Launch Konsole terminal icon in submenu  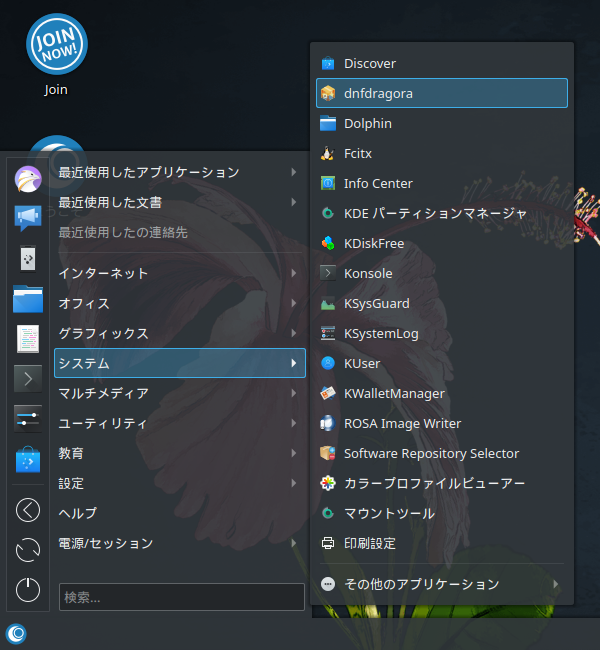click(328, 273)
